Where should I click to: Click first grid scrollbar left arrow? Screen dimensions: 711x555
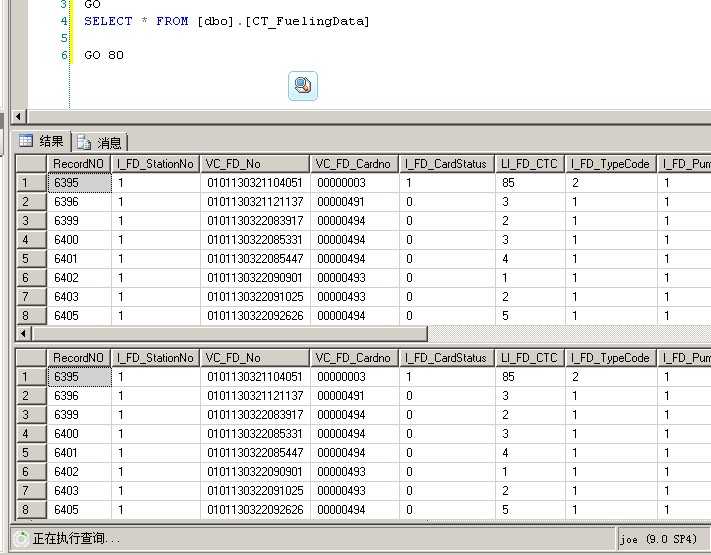click(23, 334)
